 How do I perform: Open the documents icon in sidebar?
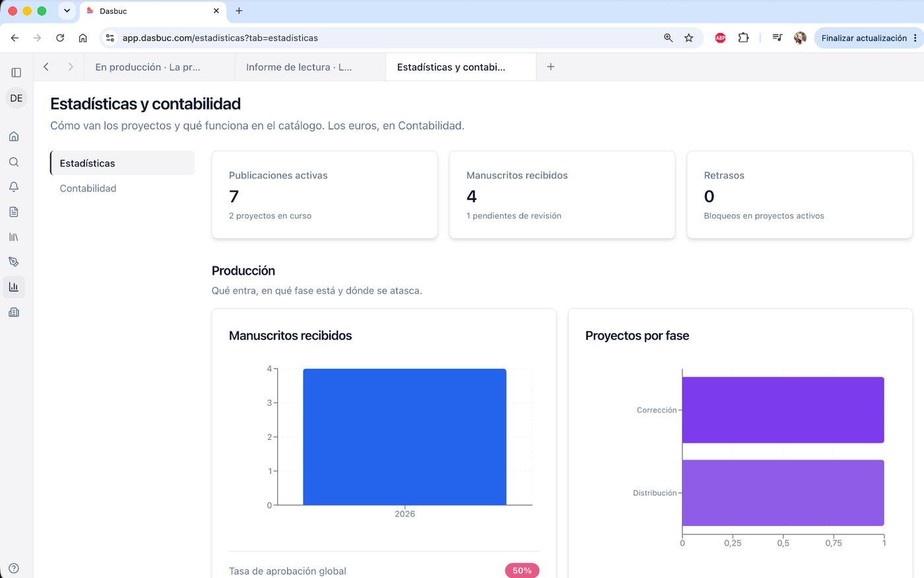[14, 212]
